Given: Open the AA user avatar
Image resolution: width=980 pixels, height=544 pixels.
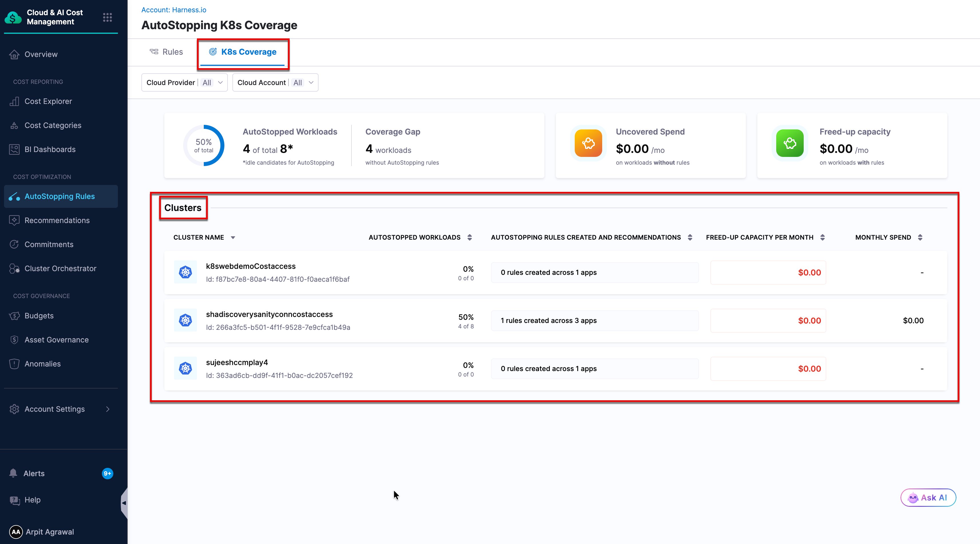Looking at the screenshot, I should point(16,532).
